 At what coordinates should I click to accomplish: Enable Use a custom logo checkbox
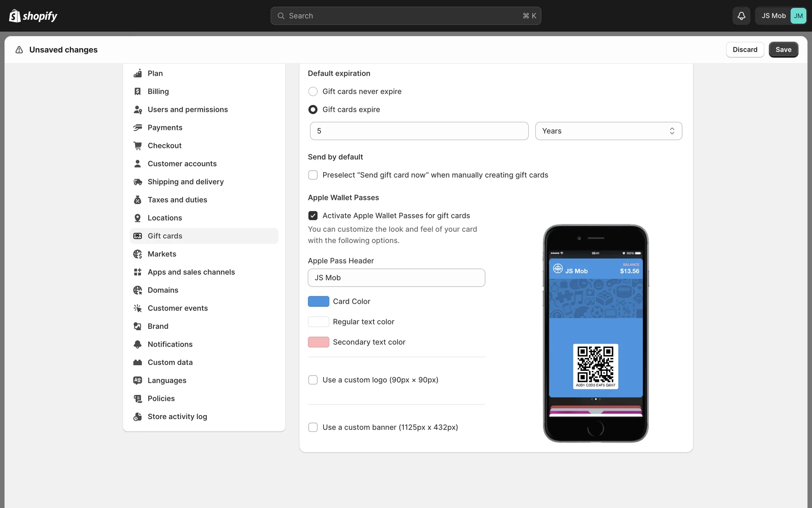click(313, 380)
